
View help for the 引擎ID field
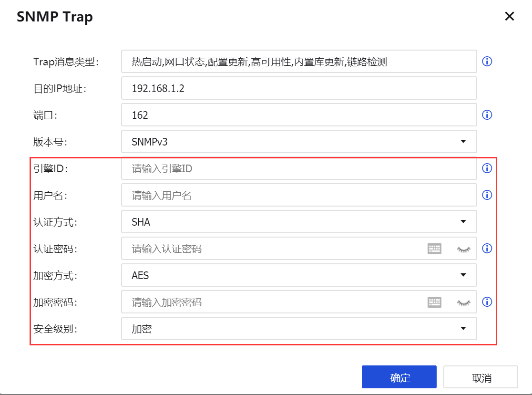[x=487, y=168]
